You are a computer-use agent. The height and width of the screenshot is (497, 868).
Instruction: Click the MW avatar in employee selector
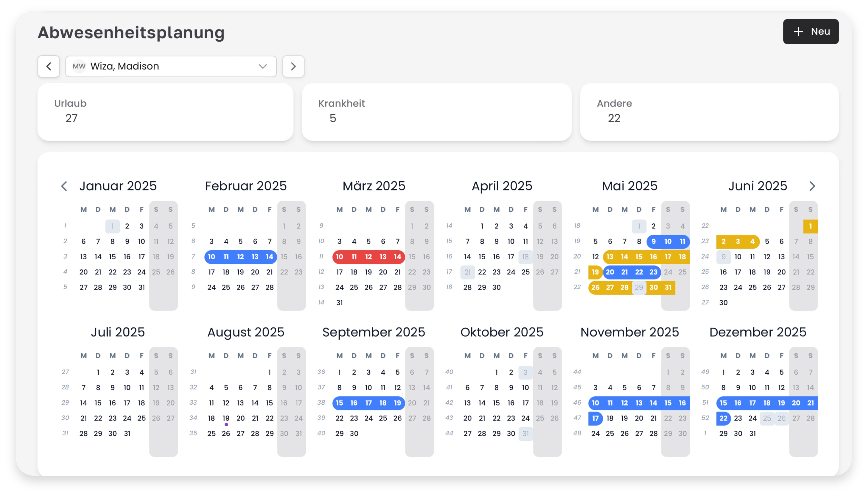[79, 66]
